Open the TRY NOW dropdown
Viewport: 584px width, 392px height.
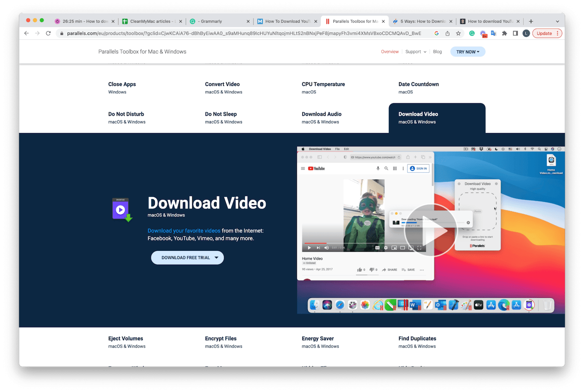point(468,51)
